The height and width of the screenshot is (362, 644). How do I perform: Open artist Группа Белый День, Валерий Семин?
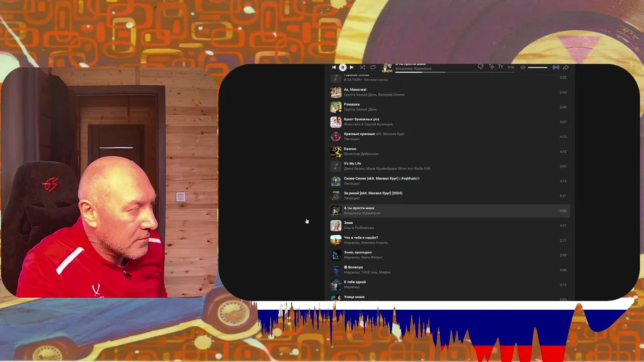click(x=374, y=95)
